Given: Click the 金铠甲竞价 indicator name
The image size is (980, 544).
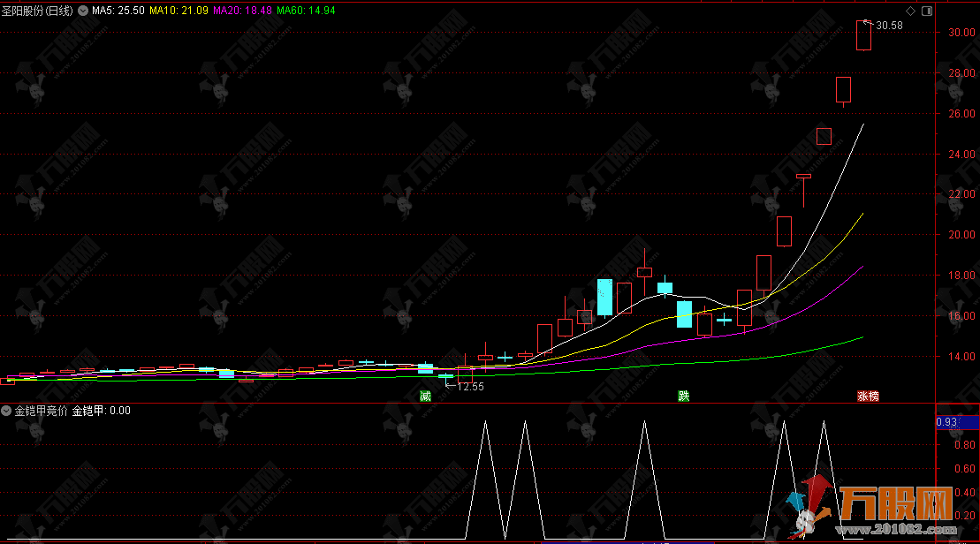Looking at the screenshot, I should [41, 411].
